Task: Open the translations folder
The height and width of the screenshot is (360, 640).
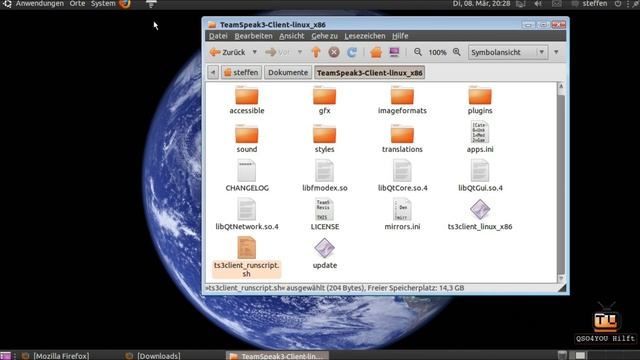Action: (x=402, y=139)
